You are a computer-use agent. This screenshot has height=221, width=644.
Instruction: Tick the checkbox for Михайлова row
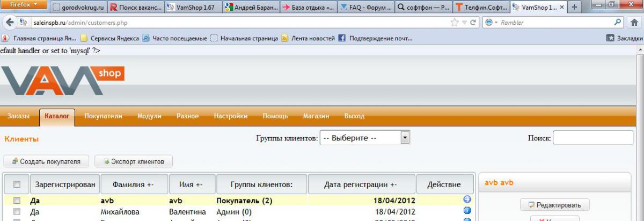click(x=17, y=212)
